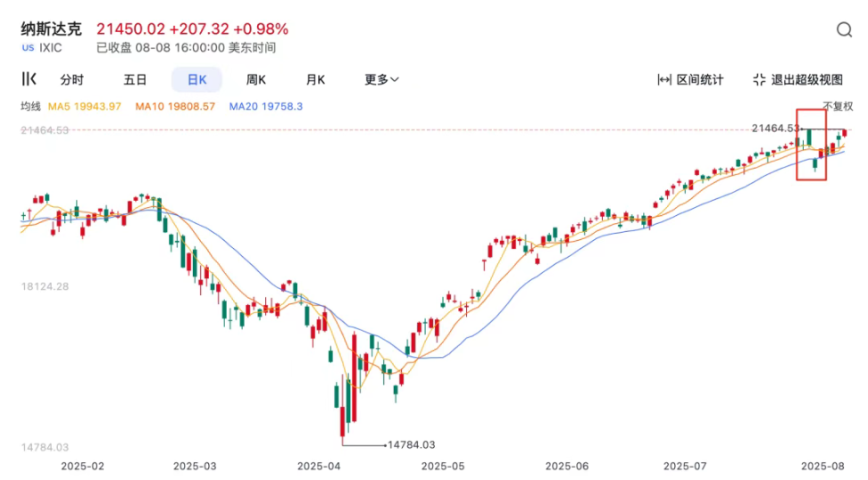The image size is (868, 480).
Task: Click the 纳斯达克 index title
Action: [x=51, y=29]
